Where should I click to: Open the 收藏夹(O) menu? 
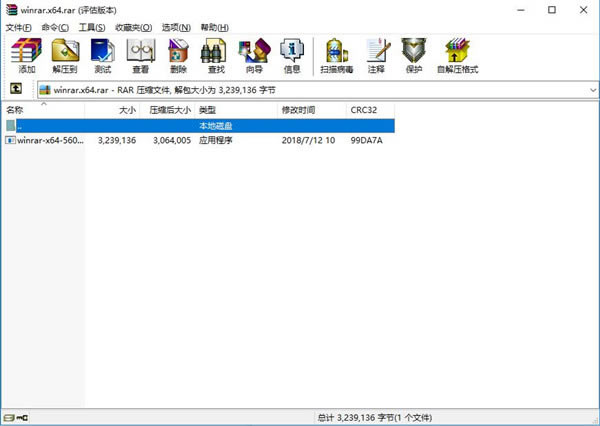133,27
